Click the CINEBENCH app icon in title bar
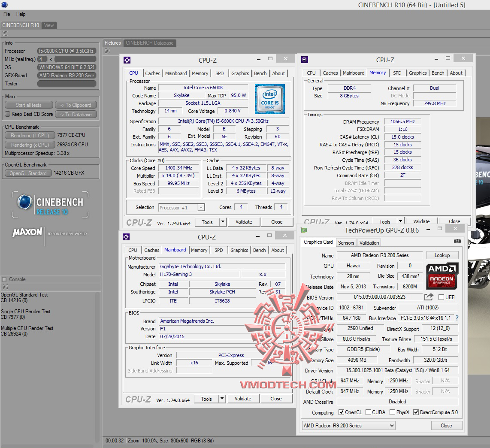The image size is (490, 448). pos(4,5)
